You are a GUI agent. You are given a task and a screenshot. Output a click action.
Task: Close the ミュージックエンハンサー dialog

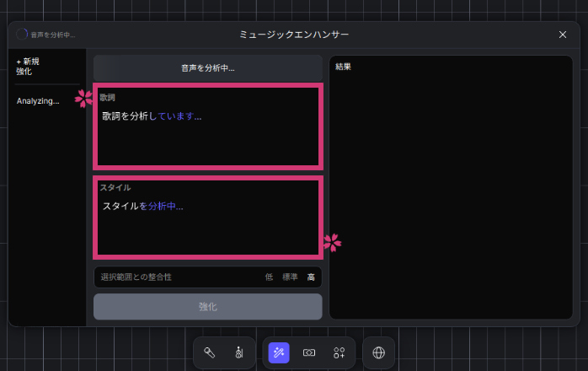click(563, 35)
